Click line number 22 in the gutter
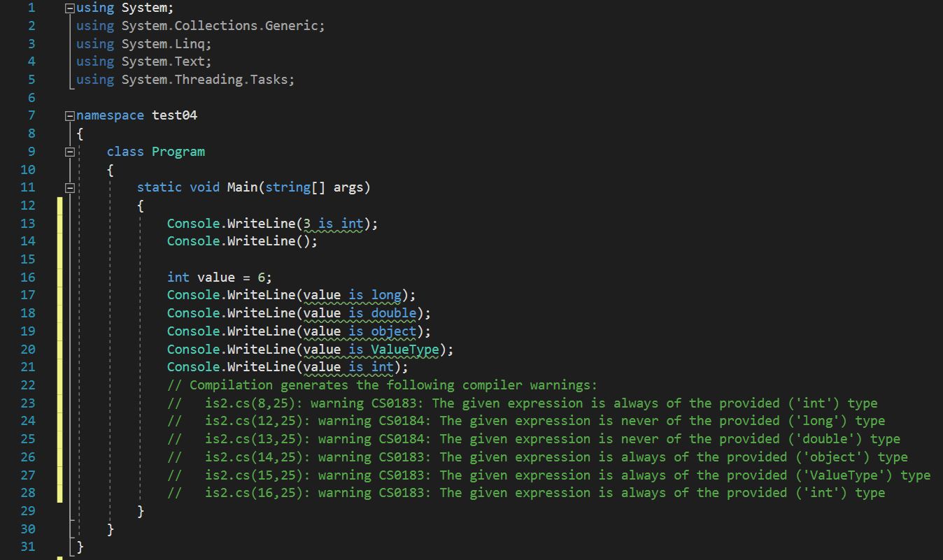The height and width of the screenshot is (560, 943). tap(27, 385)
